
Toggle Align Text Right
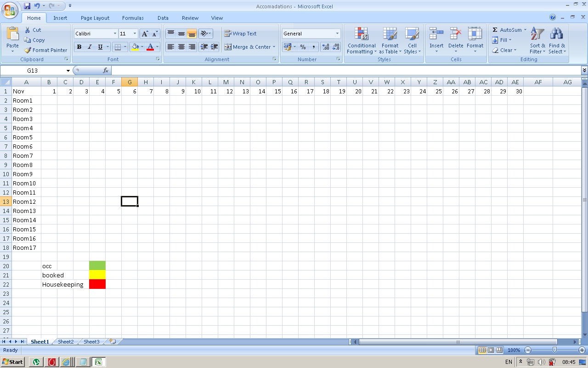(192, 47)
